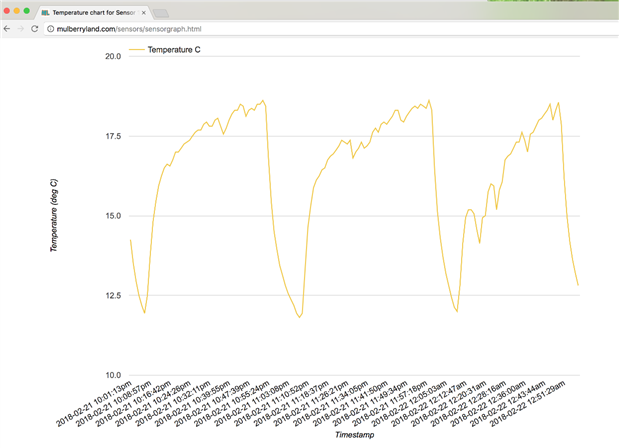The image size is (619, 448).
Task: Click the 2018-02-21 11:03:08pm timestamp label
Action: coord(251,404)
